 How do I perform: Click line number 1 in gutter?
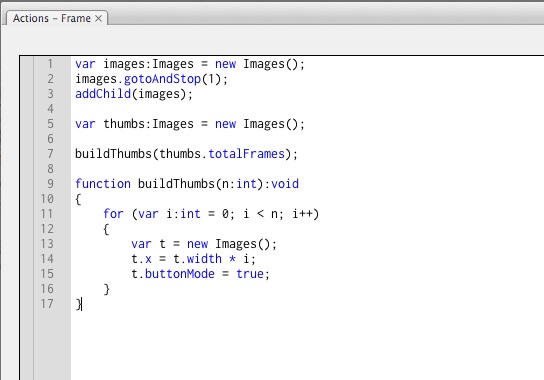tap(50, 64)
